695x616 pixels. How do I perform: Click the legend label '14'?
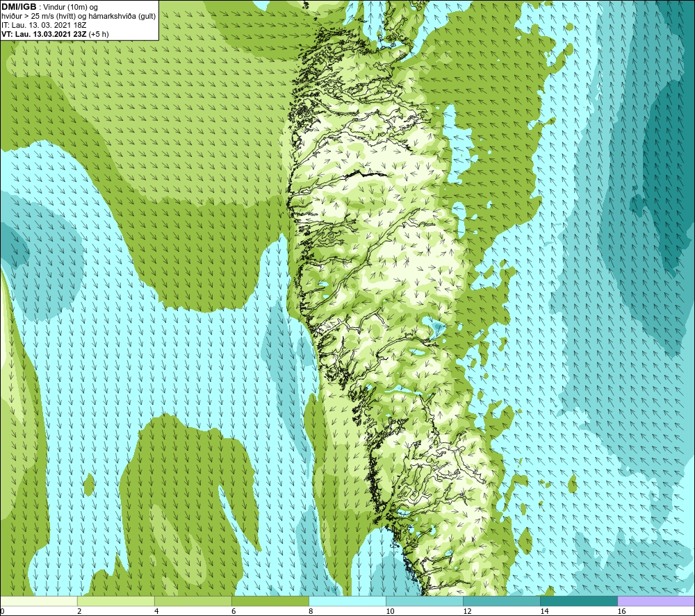point(544,611)
